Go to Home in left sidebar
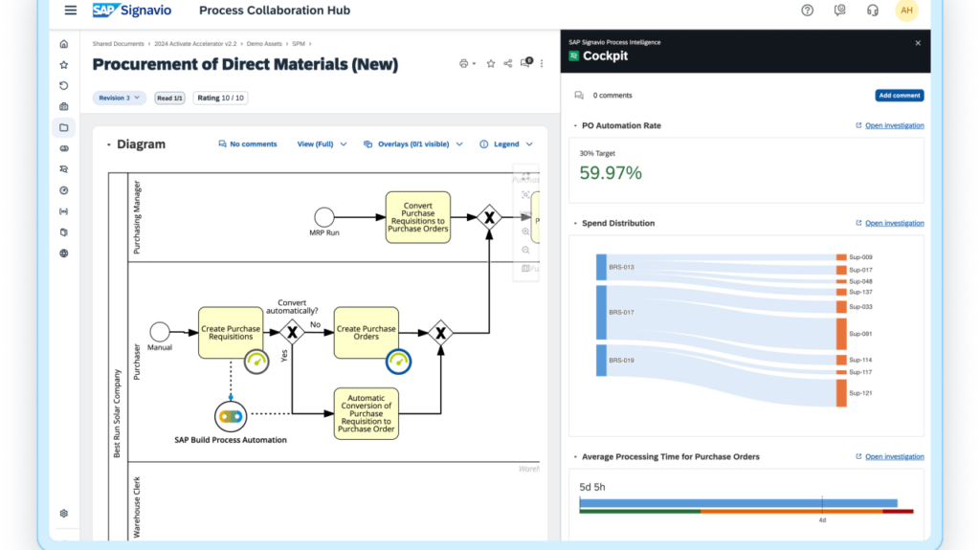Screen dimensions: 980x550 pos(64,44)
